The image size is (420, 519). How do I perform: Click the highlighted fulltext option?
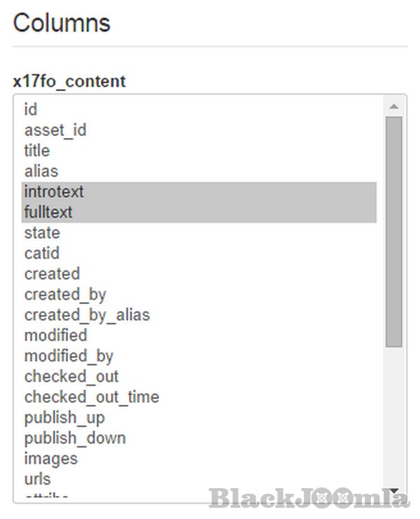pyautogui.click(x=48, y=212)
